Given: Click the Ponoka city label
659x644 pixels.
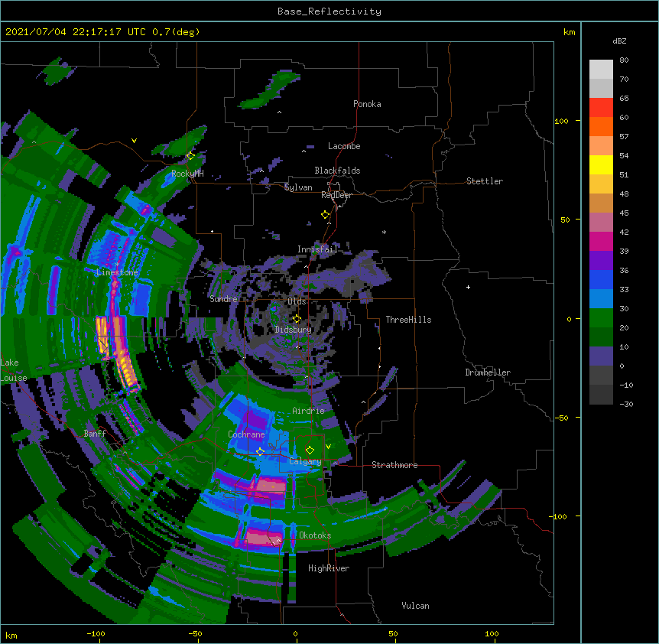Looking at the screenshot, I should 367,104.
